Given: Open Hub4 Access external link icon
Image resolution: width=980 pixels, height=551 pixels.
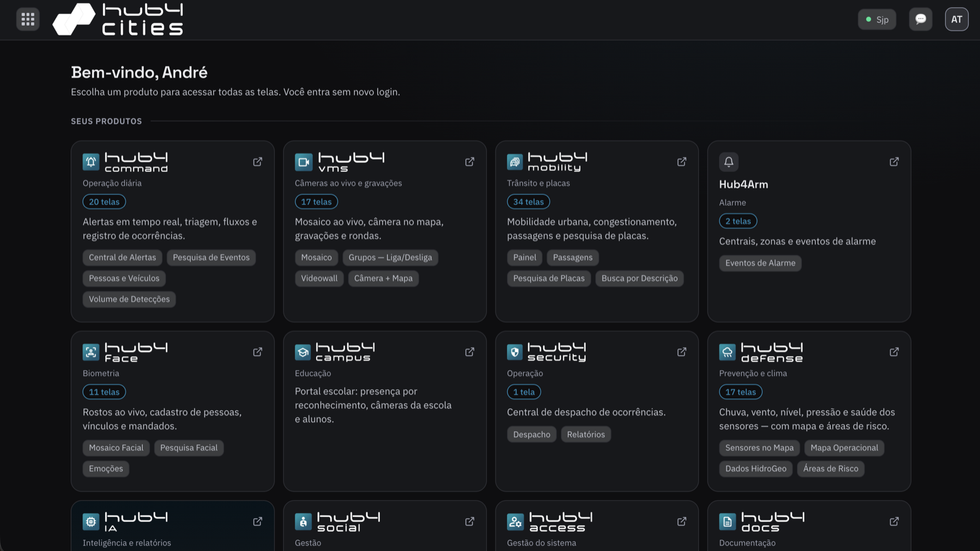Looking at the screenshot, I should coord(682,522).
